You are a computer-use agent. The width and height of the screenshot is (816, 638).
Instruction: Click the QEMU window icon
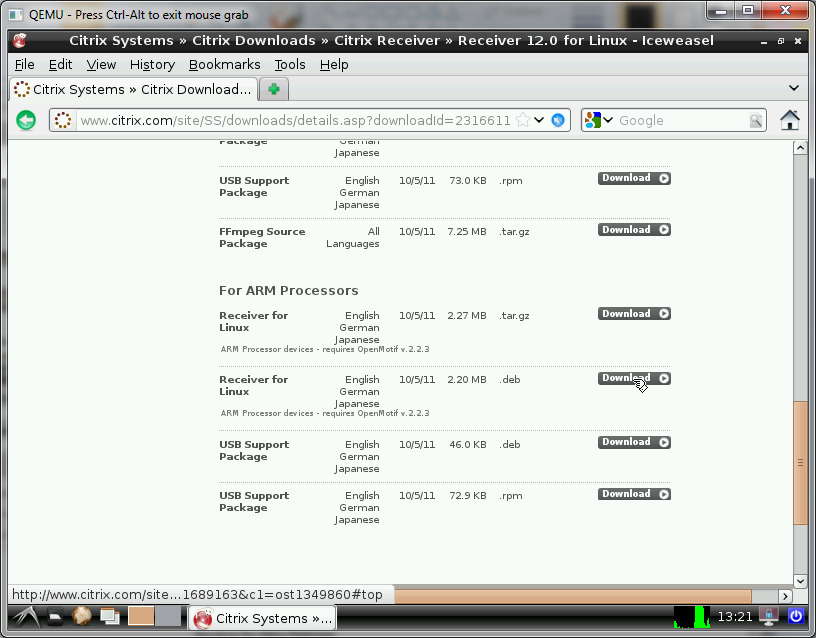(16, 15)
